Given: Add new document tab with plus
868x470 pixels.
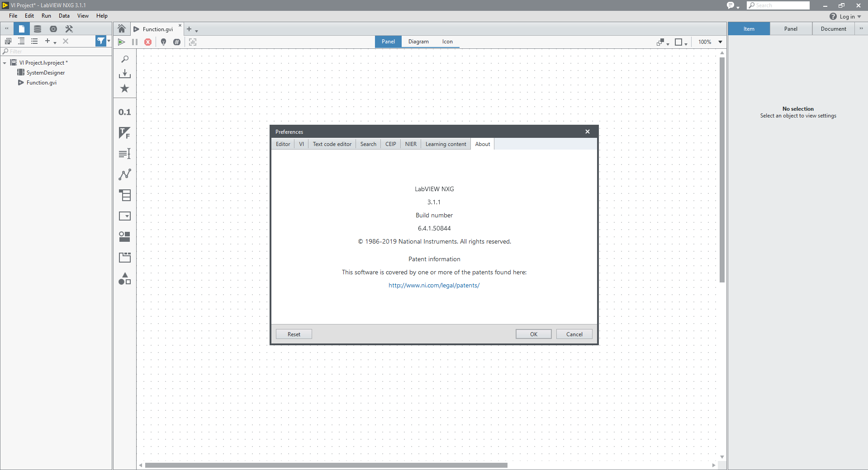Looking at the screenshot, I should click(x=189, y=29).
